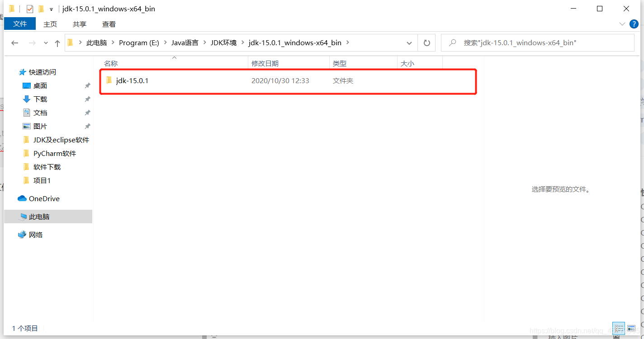Select OneDrive in the navigation pane
The height and width of the screenshot is (339, 644).
coord(44,199)
